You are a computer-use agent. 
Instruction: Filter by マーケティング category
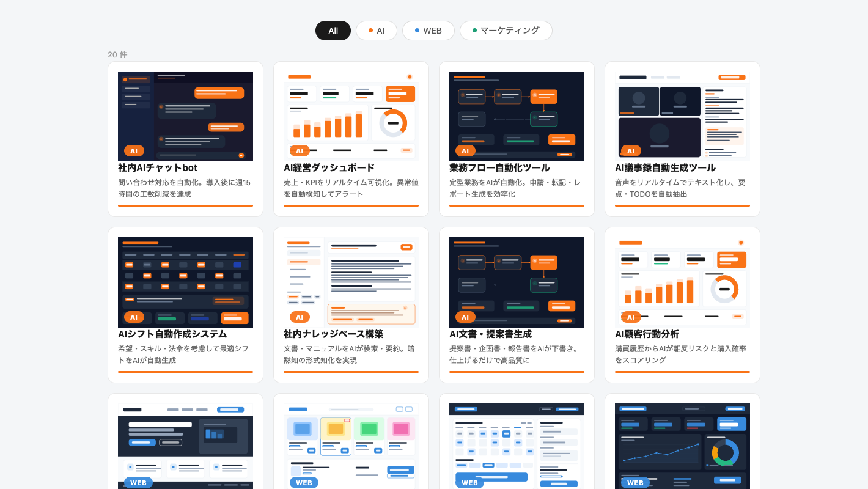coord(506,31)
